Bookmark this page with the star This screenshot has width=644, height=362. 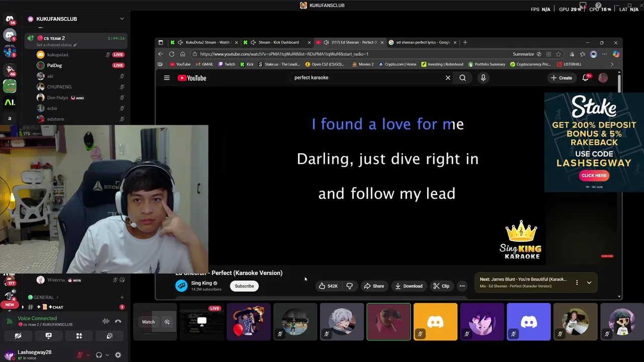[x=558, y=54]
